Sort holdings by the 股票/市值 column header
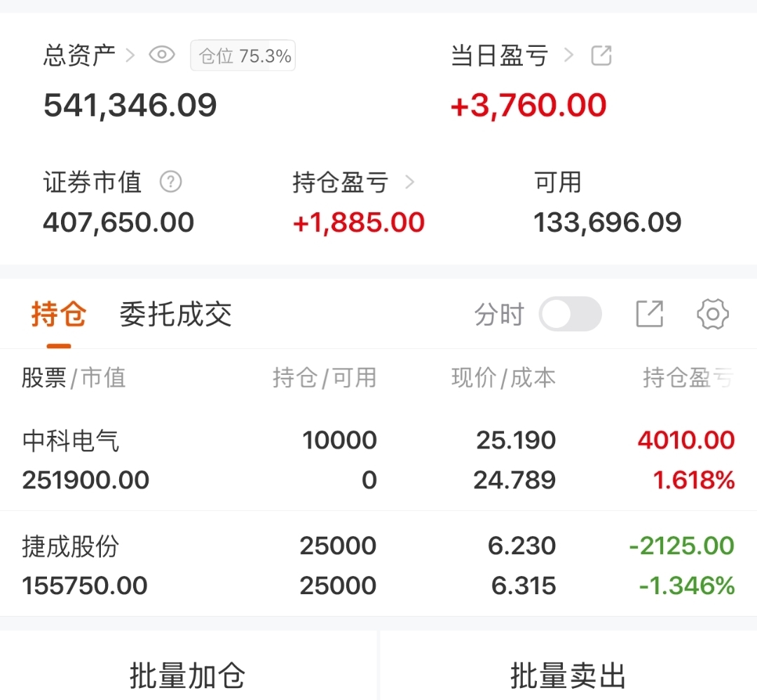The width and height of the screenshot is (757, 700). (74, 378)
